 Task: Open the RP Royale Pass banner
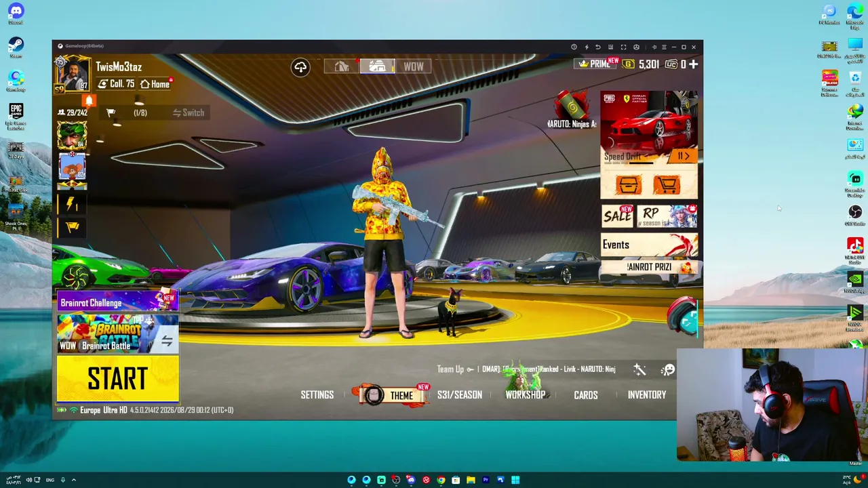click(667, 216)
